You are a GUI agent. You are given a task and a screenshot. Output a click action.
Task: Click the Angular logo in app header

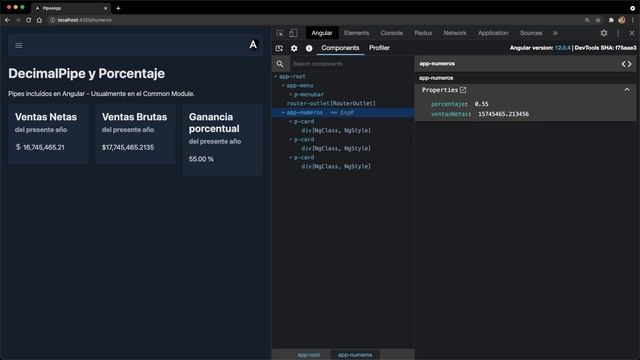253,44
